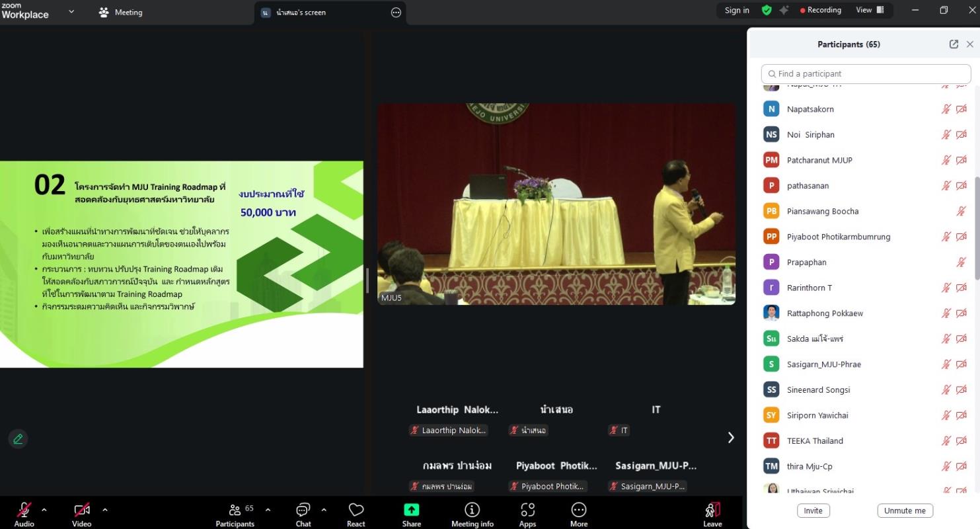Expand video options arrow next to Video
This screenshot has height=529, width=980.
(104, 510)
